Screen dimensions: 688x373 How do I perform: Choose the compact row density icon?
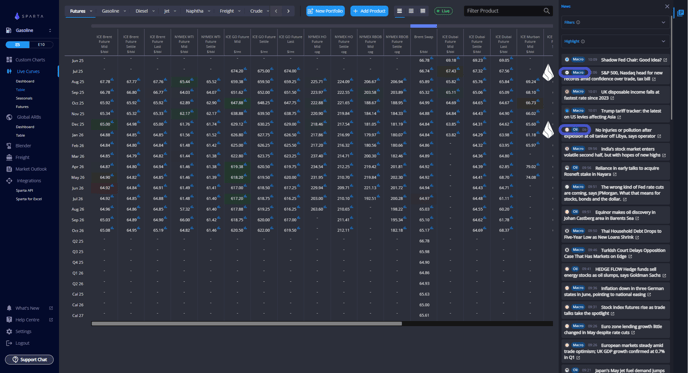click(399, 11)
